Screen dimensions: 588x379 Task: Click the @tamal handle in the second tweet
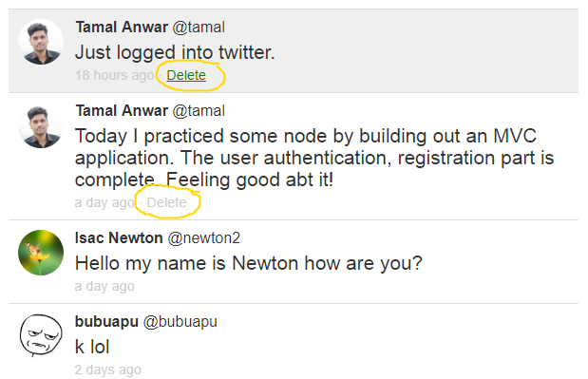click(199, 111)
